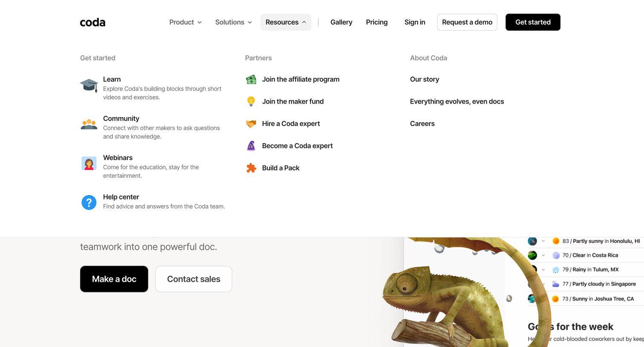Open the Careers link
The height and width of the screenshot is (347, 644).
point(423,124)
